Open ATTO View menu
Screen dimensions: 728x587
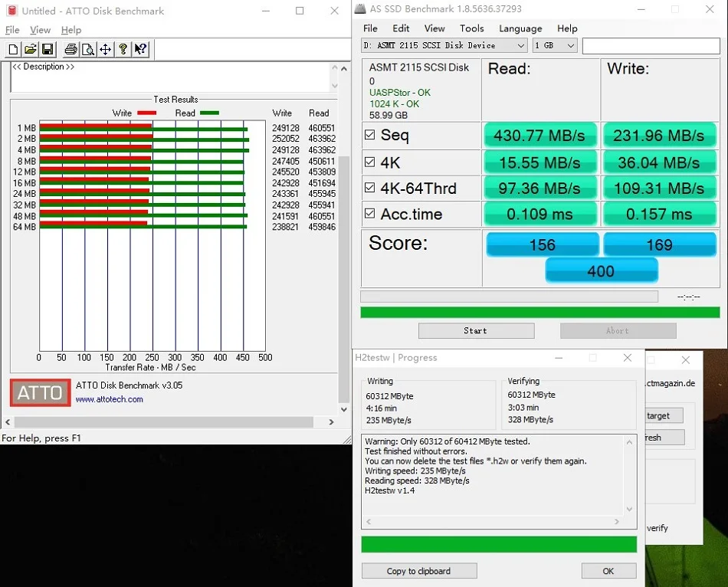[x=41, y=30]
